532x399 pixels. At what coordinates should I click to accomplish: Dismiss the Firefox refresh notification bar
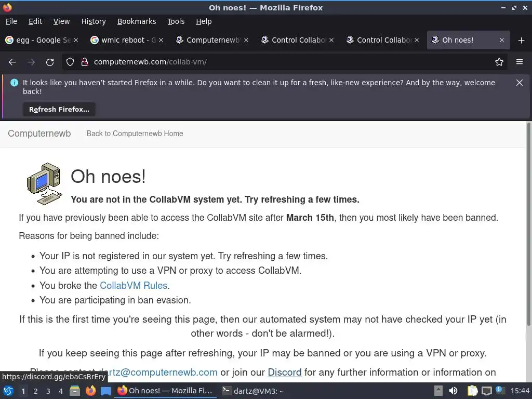(x=520, y=83)
